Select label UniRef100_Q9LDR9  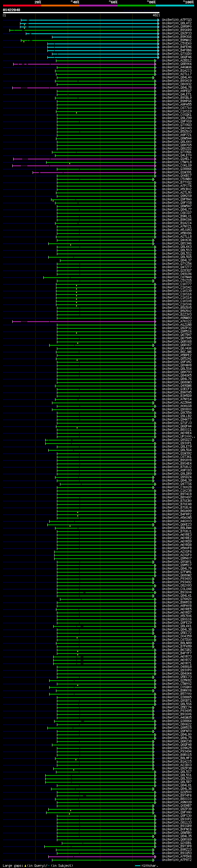tap(177, 474)
